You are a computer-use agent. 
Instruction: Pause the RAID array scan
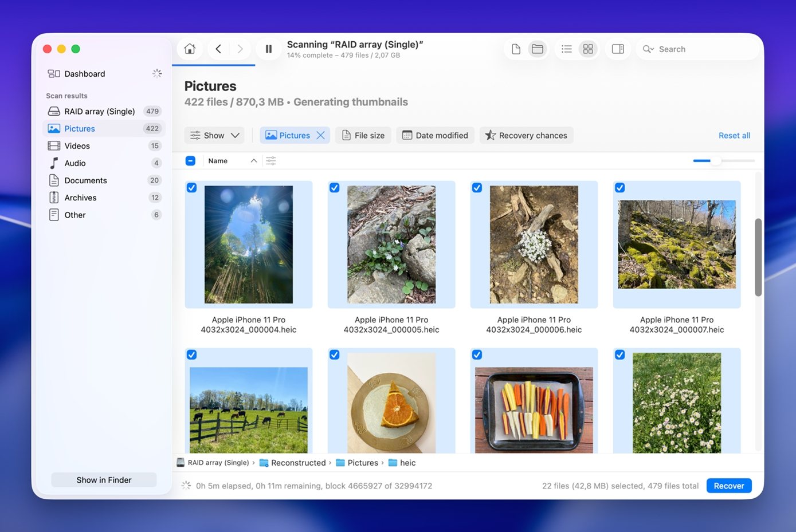click(268, 49)
